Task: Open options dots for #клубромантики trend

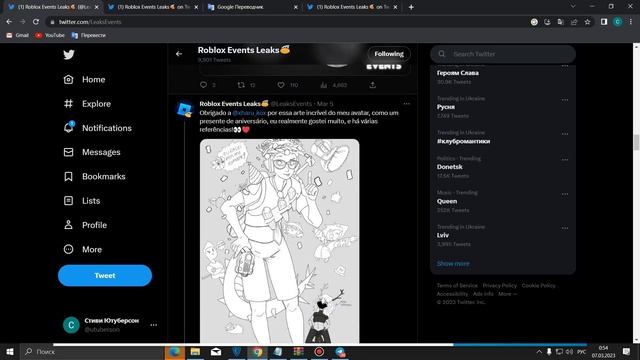Action: 565,134
